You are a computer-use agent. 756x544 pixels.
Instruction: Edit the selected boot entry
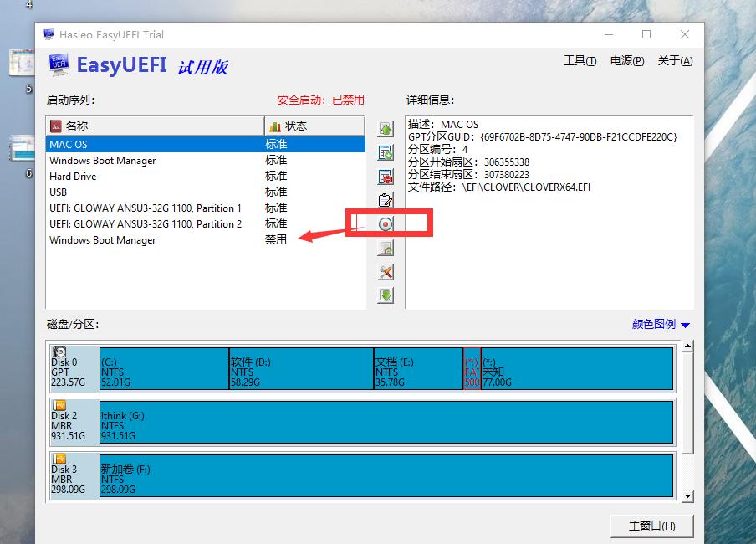385,200
